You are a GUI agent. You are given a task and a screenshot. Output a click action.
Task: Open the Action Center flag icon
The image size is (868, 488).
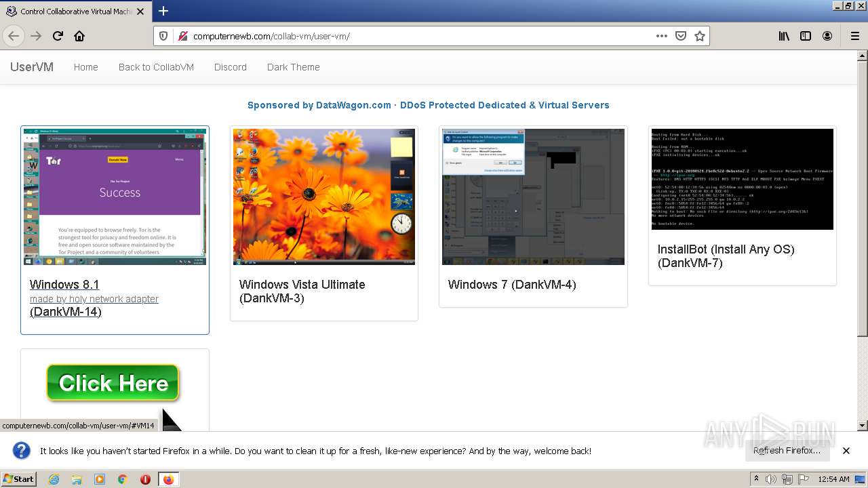804,479
